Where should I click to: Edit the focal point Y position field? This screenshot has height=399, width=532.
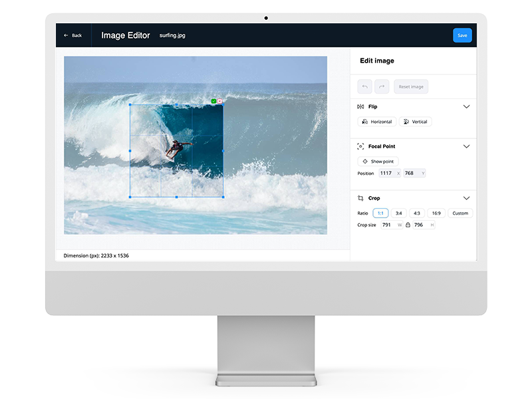(x=414, y=173)
